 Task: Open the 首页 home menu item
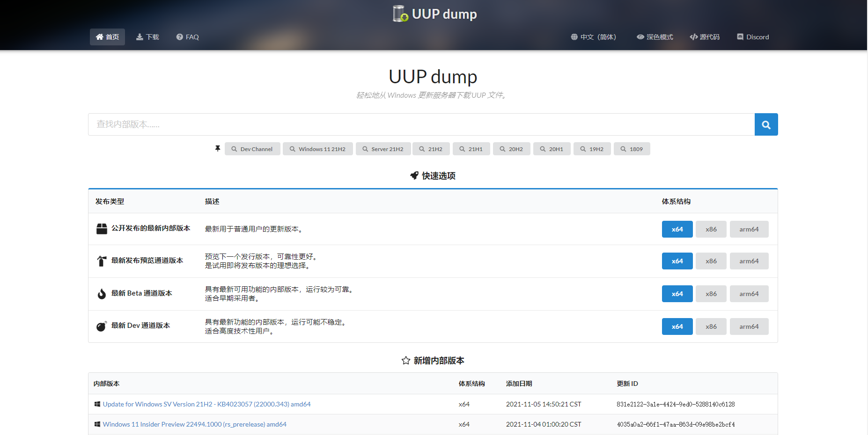coord(107,37)
